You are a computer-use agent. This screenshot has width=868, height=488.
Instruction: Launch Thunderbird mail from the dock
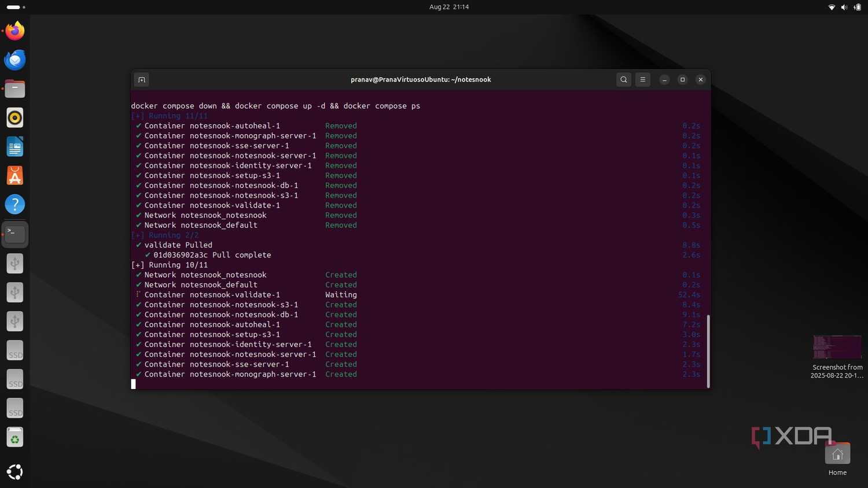[x=15, y=60]
